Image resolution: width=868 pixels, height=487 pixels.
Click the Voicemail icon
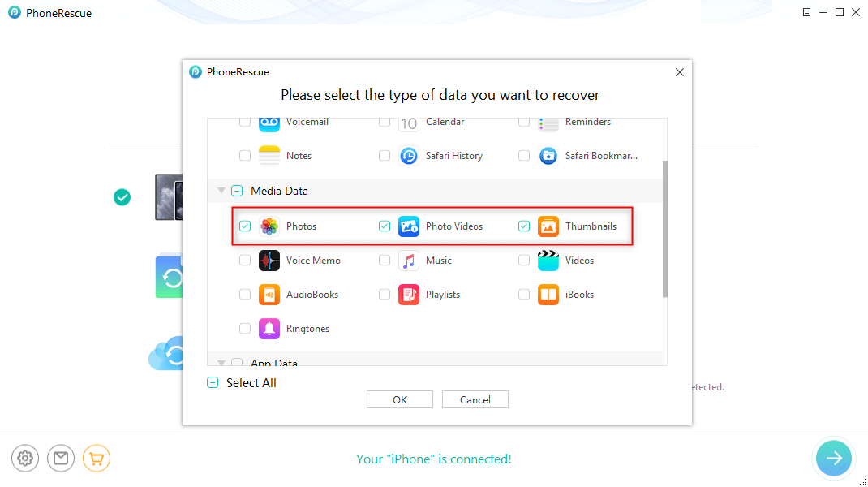click(x=269, y=125)
